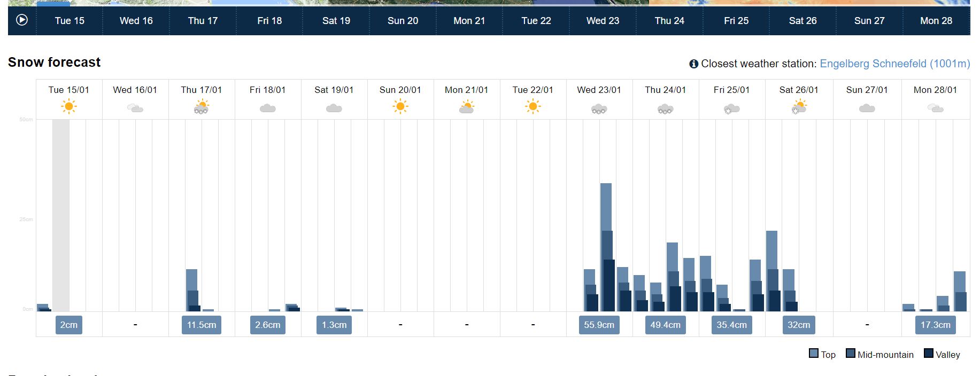
Task: Select Tue 22 in the timeline bar
Action: [536, 21]
